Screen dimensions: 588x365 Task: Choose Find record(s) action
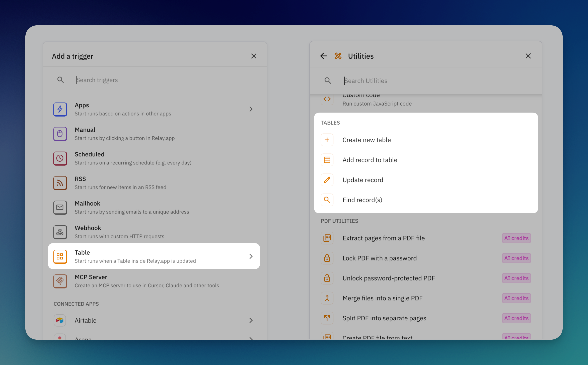click(x=362, y=200)
